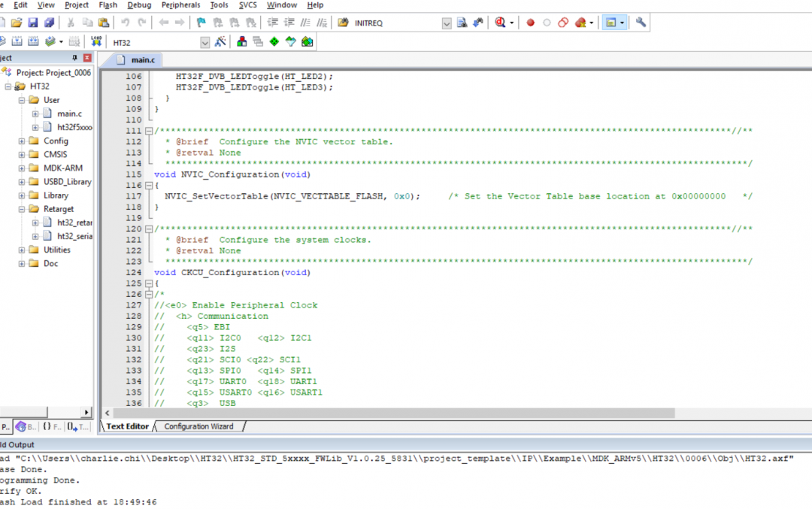Start the debug session
This screenshot has width=812, height=509.
pos(500,23)
